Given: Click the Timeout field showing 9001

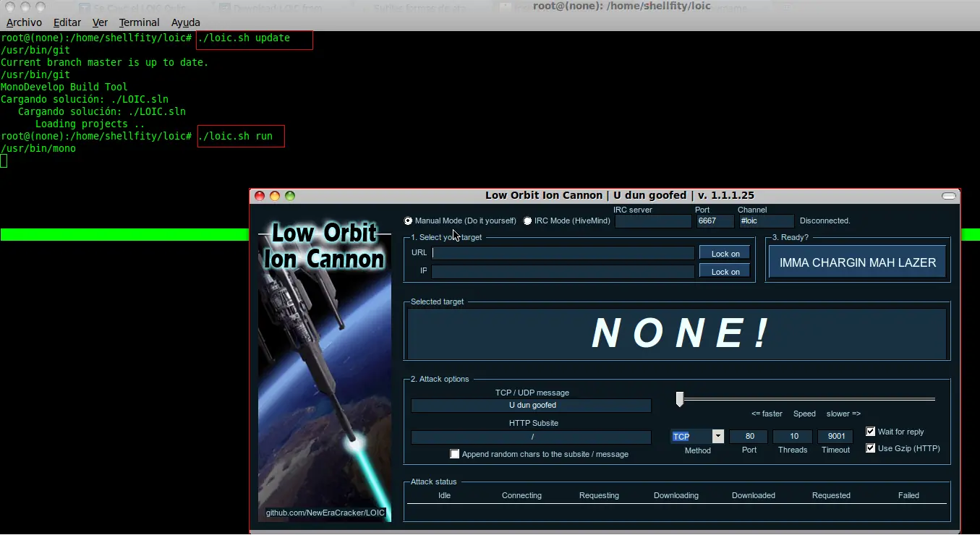Looking at the screenshot, I should 835,436.
